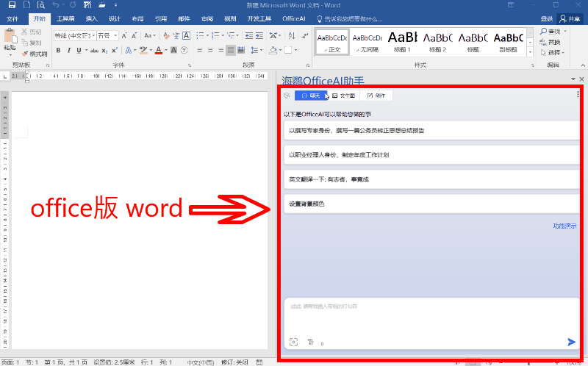Image resolution: width=588 pixels, height=366 pixels.
Task: Decrease font size with shrink icon
Action: click(x=135, y=35)
